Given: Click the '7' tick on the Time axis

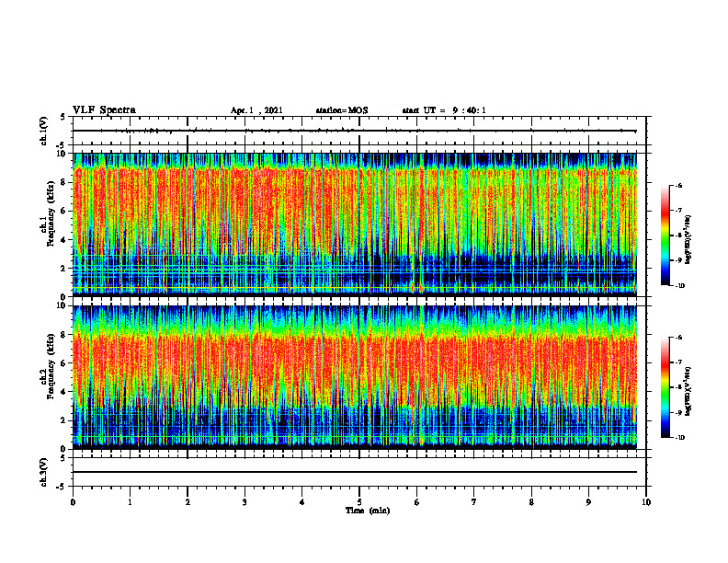Looking at the screenshot, I should coord(474,502).
